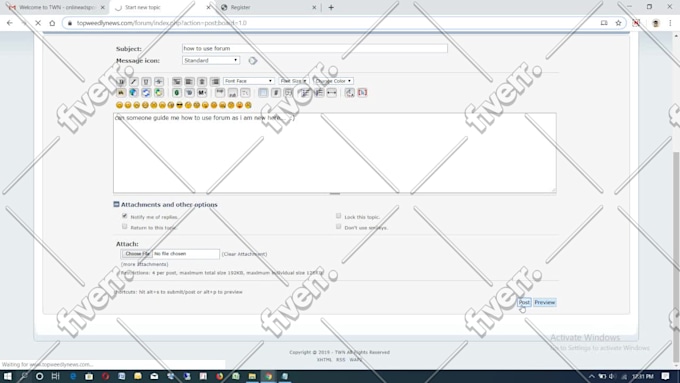Click the more attachments link
Screen dimensions: 680x383
click(144, 264)
